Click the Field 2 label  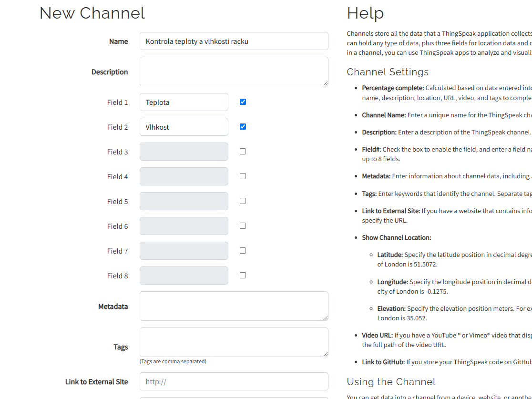coord(117,127)
